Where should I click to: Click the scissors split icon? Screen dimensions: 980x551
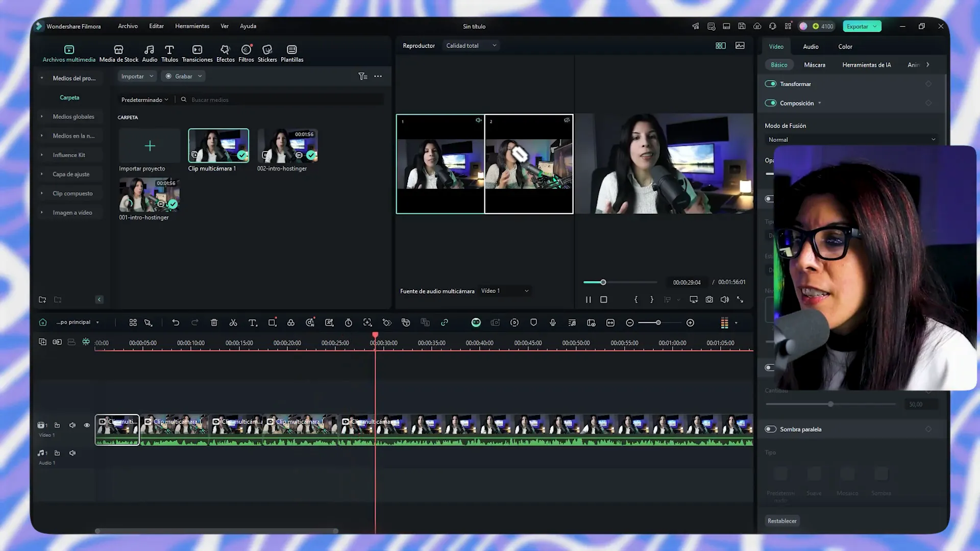[x=233, y=322]
